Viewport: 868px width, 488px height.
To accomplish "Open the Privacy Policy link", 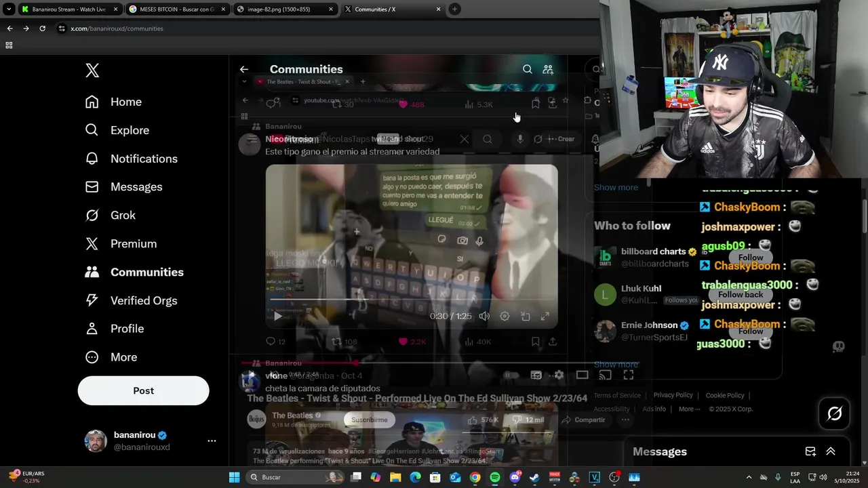I will (673, 395).
